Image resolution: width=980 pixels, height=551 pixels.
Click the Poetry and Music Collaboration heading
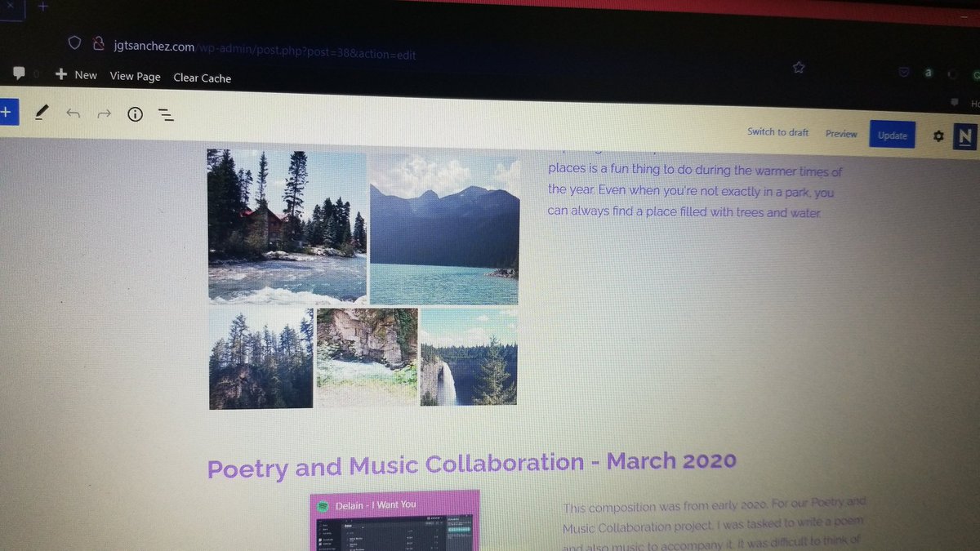(x=471, y=464)
